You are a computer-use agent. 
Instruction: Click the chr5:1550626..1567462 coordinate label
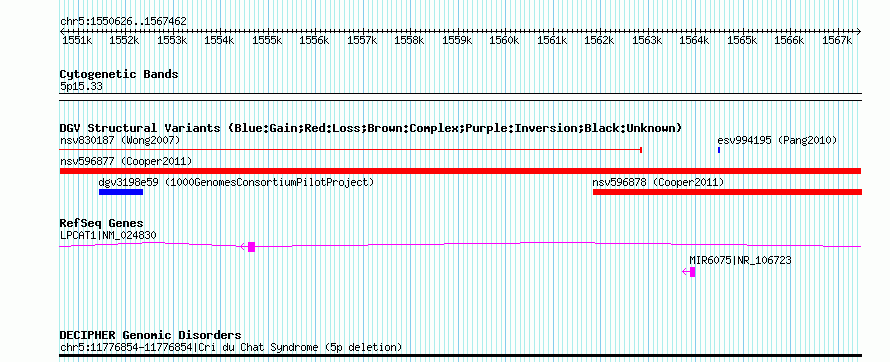coord(123,21)
